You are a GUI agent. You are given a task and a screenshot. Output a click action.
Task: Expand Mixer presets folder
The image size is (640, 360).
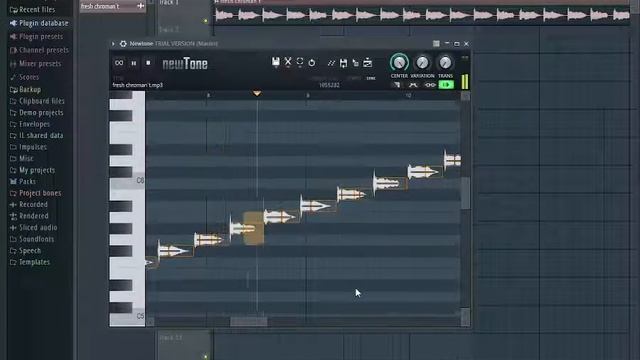(36, 63)
